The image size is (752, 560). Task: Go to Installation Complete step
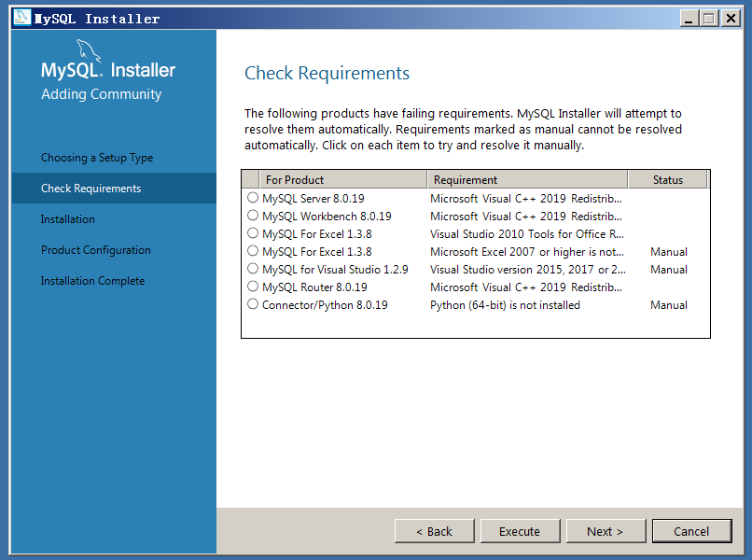[x=92, y=281]
